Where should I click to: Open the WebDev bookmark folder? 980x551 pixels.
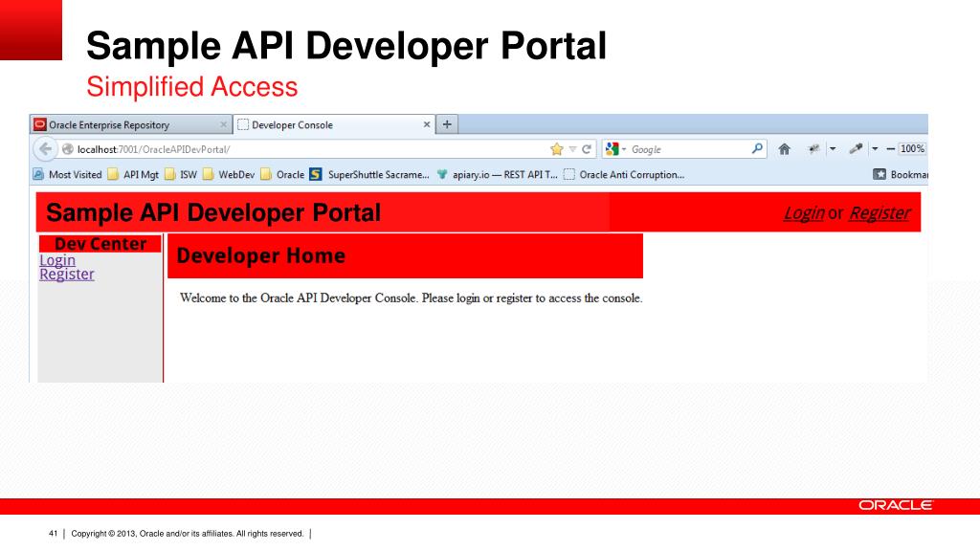[229, 174]
